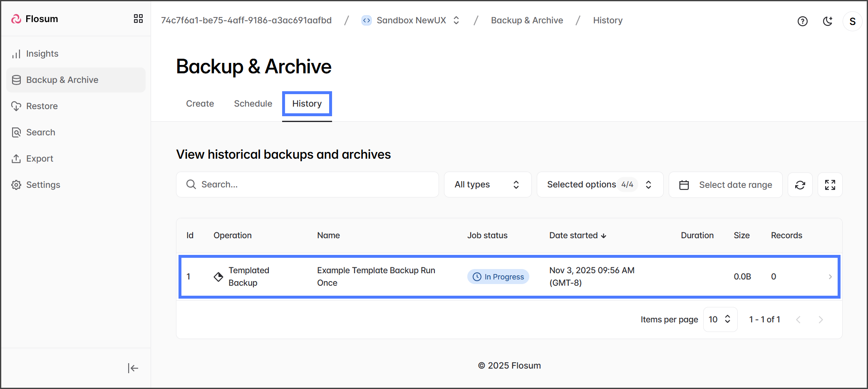This screenshot has width=868, height=389.
Task: Go to Insights in the sidebar
Action: click(42, 54)
